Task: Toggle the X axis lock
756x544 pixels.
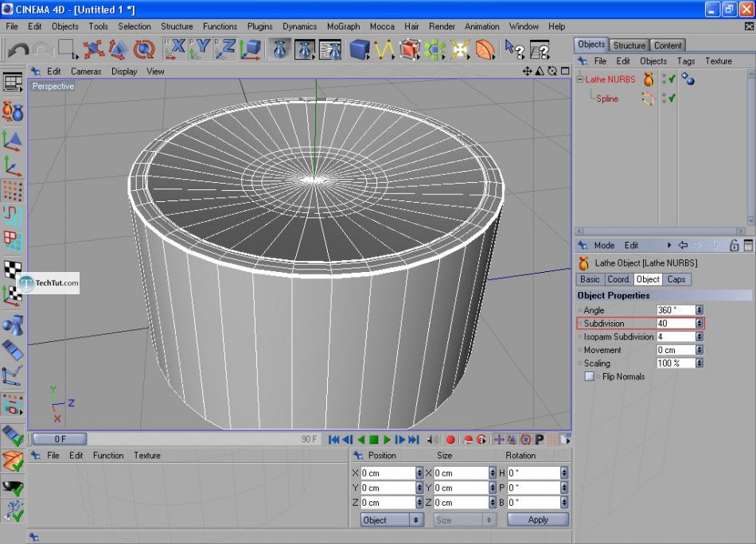Action: 175,49
